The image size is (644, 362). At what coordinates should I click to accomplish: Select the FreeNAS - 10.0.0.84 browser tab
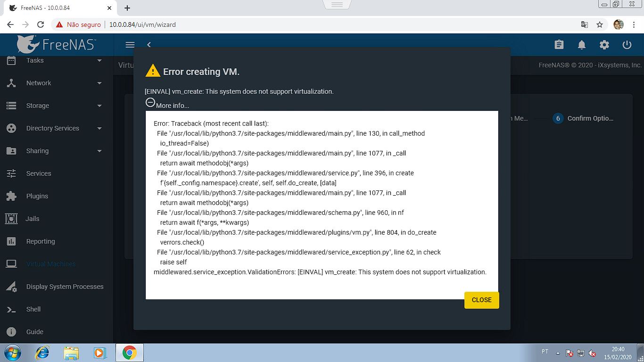tap(60, 8)
